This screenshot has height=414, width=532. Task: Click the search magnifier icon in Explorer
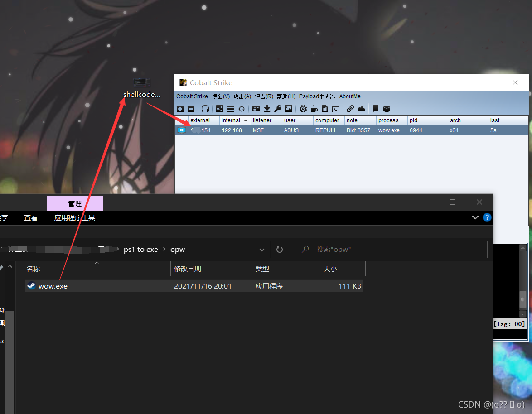pos(305,249)
